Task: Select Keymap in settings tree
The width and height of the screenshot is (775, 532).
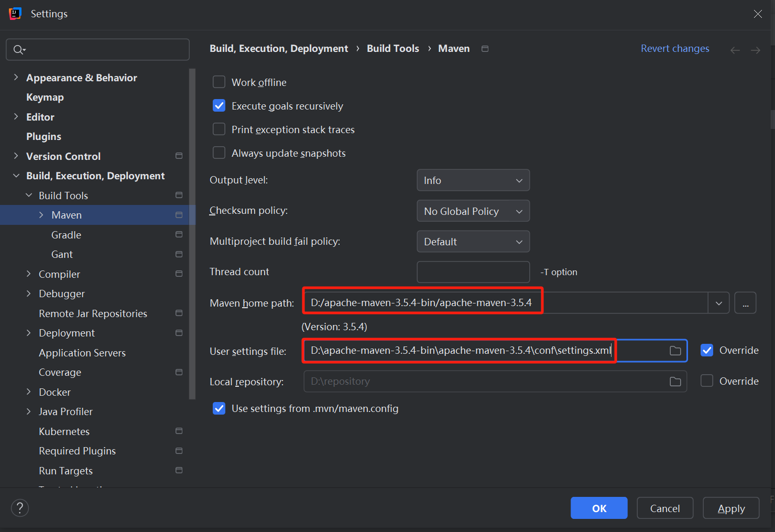Action: click(x=45, y=97)
